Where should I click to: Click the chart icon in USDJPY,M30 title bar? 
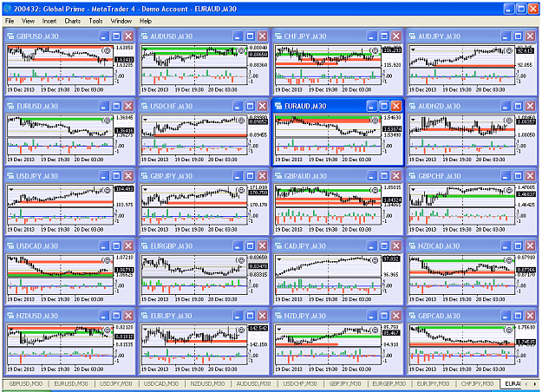pyautogui.click(x=10, y=175)
